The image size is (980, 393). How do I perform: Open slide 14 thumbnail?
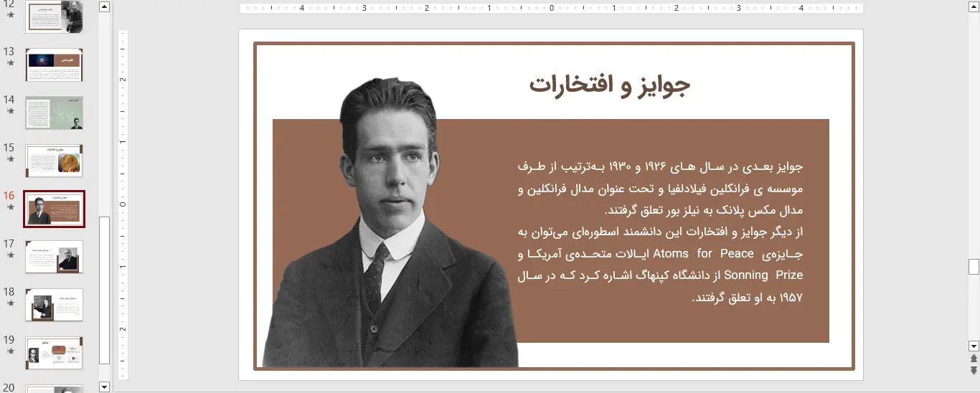tap(55, 113)
